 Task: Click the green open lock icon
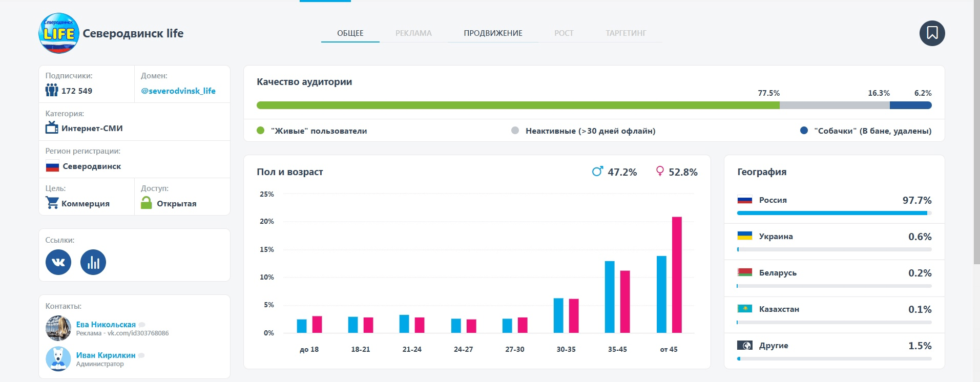[147, 203]
